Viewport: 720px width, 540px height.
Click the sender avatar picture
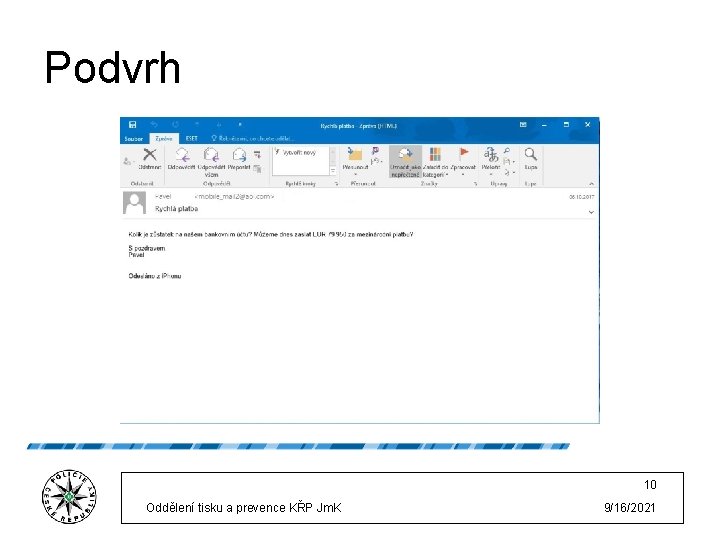click(135, 203)
